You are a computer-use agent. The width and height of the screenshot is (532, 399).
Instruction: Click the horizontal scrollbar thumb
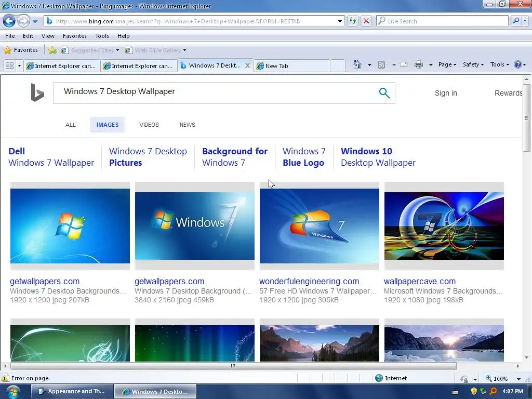(233, 366)
